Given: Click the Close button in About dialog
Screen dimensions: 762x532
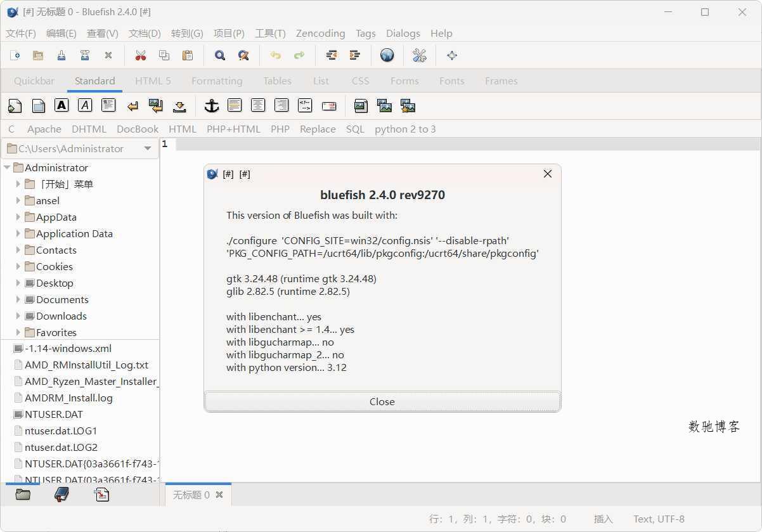Looking at the screenshot, I should pyautogui.click(x=382, y=401).
